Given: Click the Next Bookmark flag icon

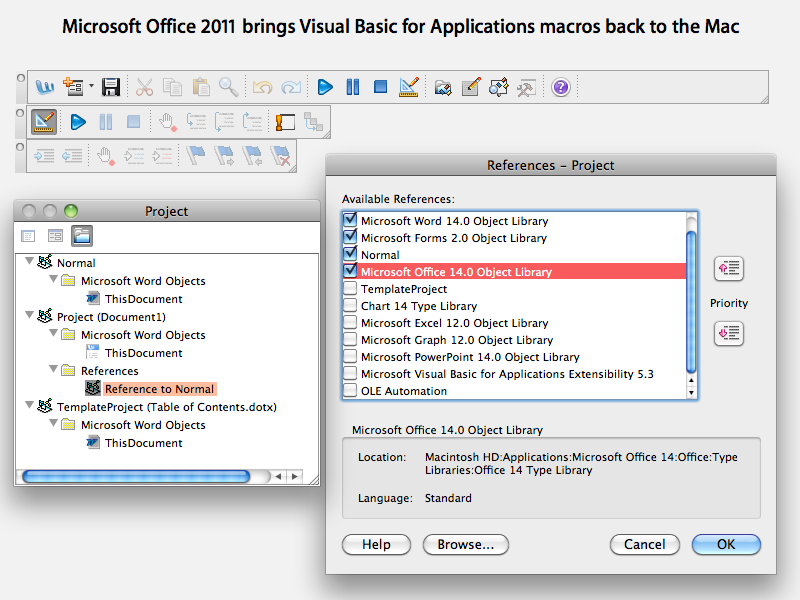Looking at the screenshot, I should click(224, 155).
